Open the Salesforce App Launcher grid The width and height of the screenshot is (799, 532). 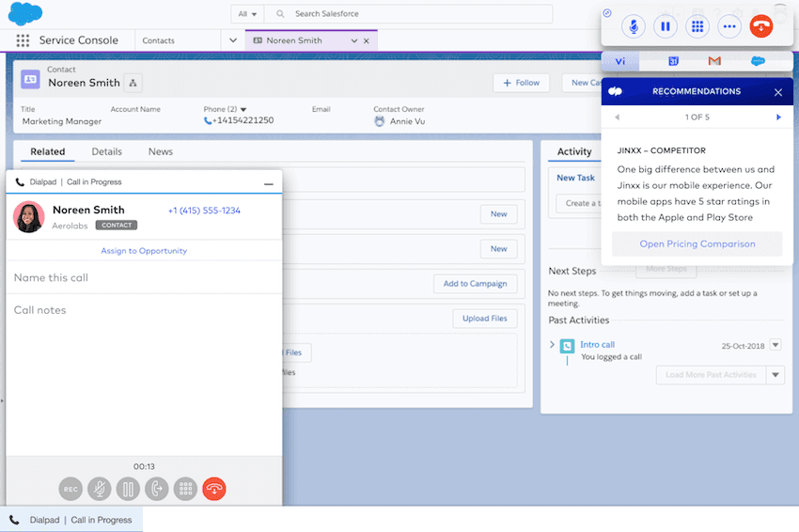point(23,40)
